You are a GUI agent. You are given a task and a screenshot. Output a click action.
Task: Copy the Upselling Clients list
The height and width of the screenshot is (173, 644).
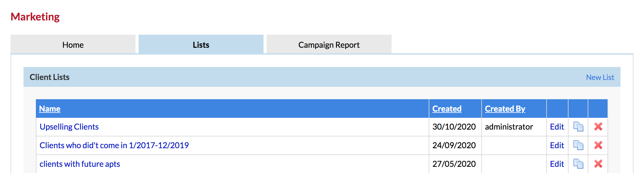[578, 126]
